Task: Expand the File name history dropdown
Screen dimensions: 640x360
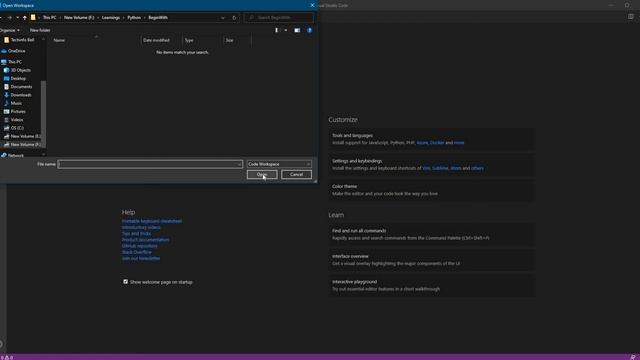Action: [x=239, y=164]
